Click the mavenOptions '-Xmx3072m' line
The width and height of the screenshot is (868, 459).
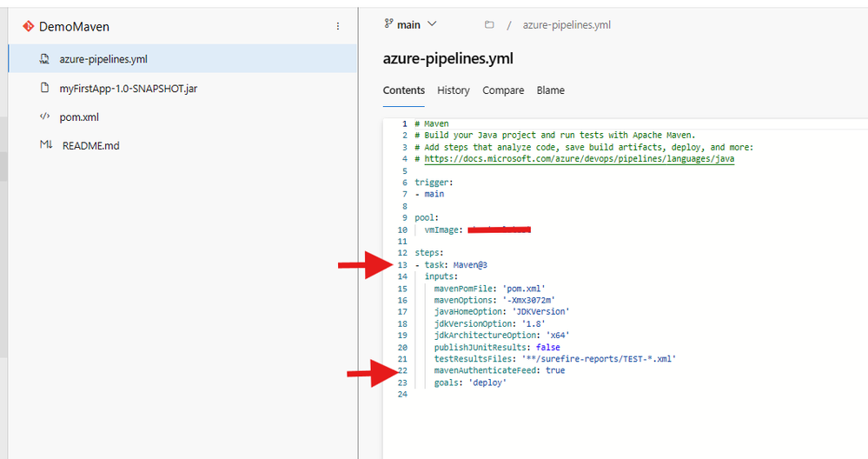pyautogui.click(x=494, y=300)
